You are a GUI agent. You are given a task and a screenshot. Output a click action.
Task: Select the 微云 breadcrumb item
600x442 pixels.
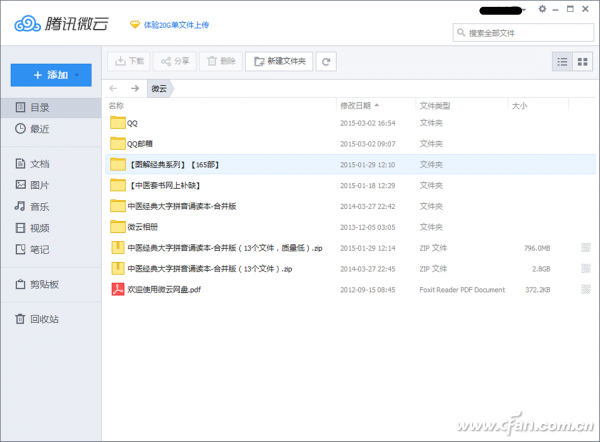click(x=159, y=89)
